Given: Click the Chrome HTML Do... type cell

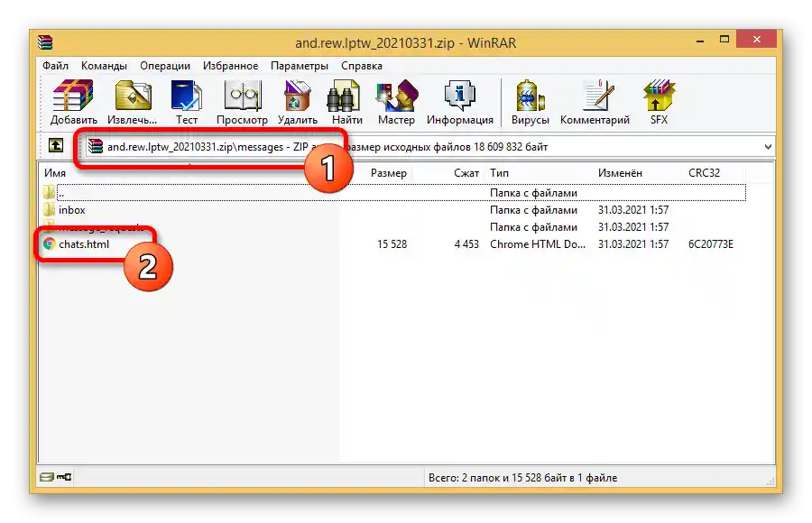Looking at the screenshot, I should [x=538, y=243].
